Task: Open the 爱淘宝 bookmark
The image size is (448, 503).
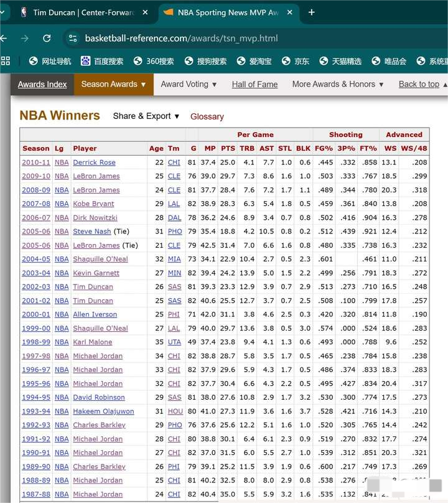Action: (254, 61)
